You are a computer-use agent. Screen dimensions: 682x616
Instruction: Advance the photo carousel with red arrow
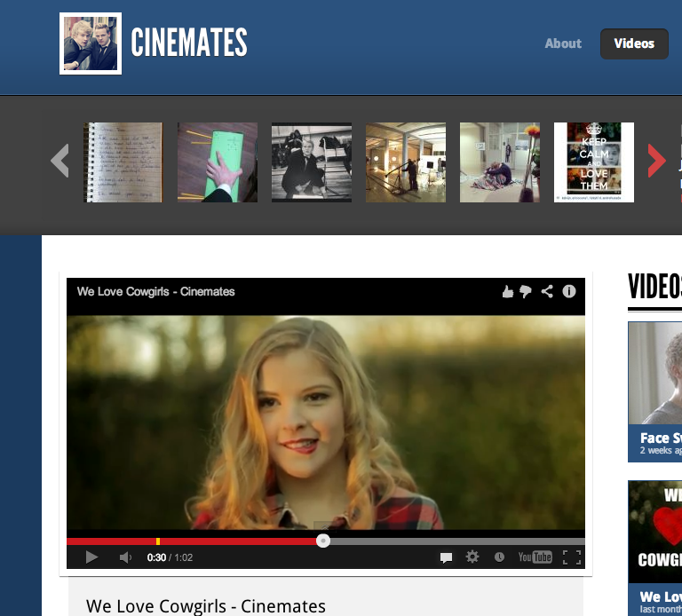[x=656, y=161]
